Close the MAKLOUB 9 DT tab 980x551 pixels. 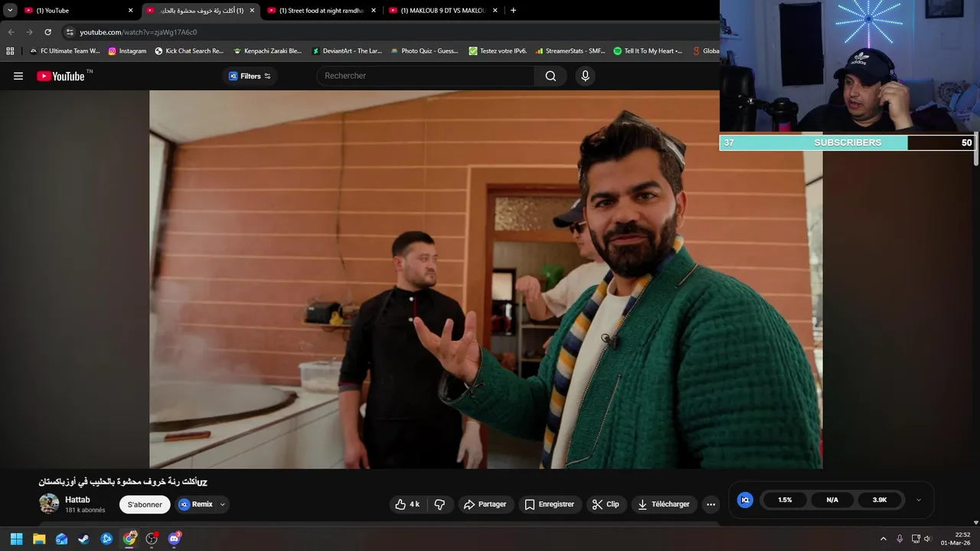point(495,11)
